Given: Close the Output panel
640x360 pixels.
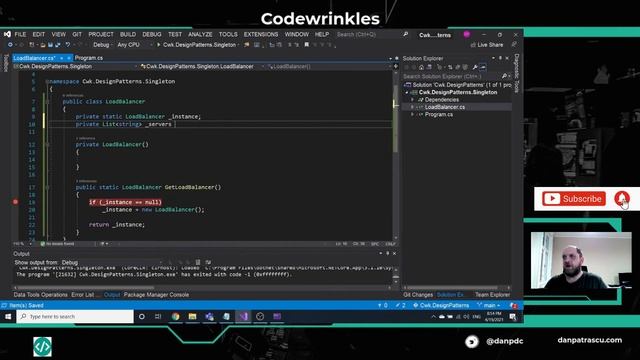Looking at the screenshot, I should pyautogui.click(x=394, y=253).
